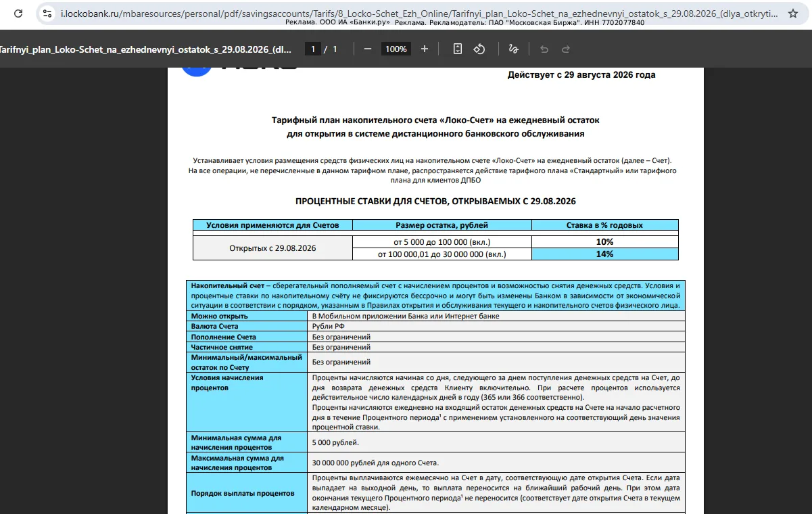This screenshot has height=514, width=812.
Task: Edit the current page number field
Action: pos(312,49)
